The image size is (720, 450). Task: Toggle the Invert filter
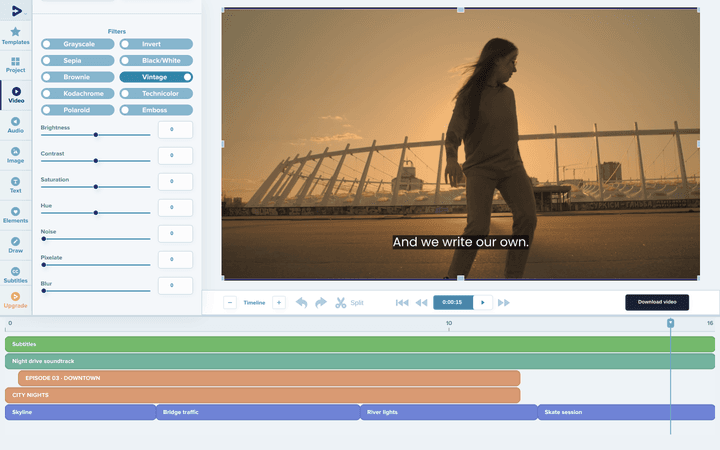pyautogui.click(x=156, y=44)
